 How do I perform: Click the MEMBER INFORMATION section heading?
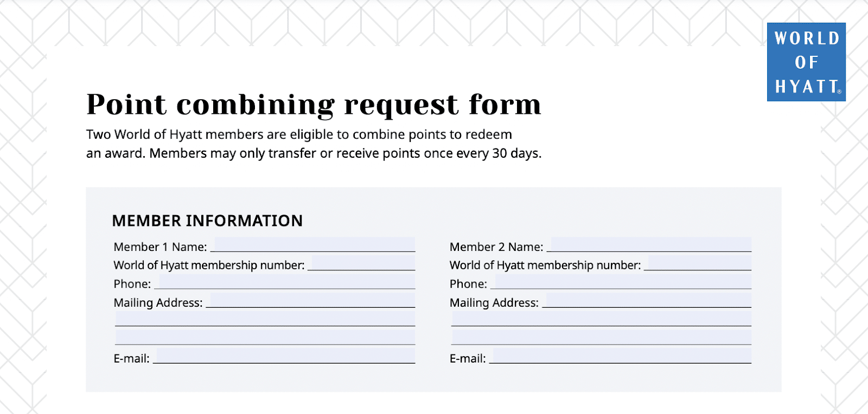coord(207,221)
